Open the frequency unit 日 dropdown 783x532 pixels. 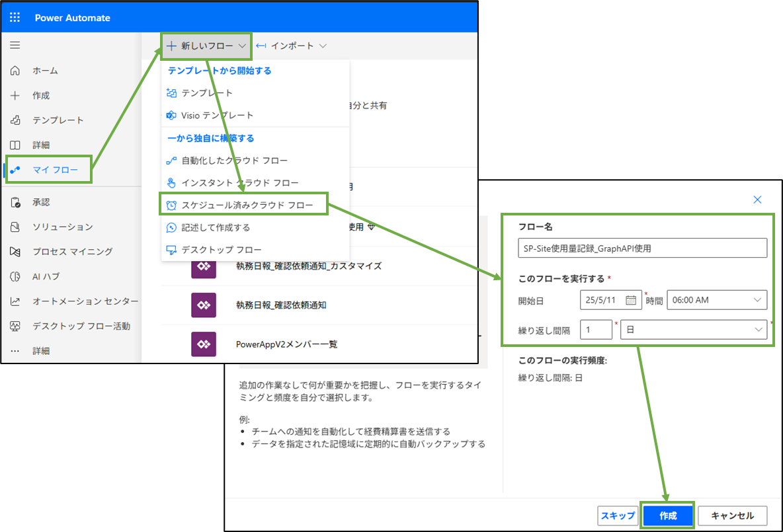point(694,329)
